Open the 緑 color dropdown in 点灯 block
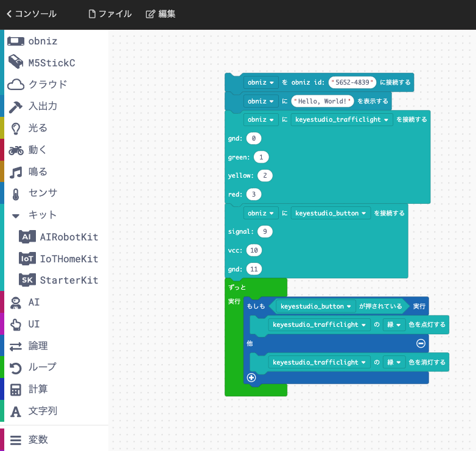Screen dimensions: 476x451 point(394,325)
